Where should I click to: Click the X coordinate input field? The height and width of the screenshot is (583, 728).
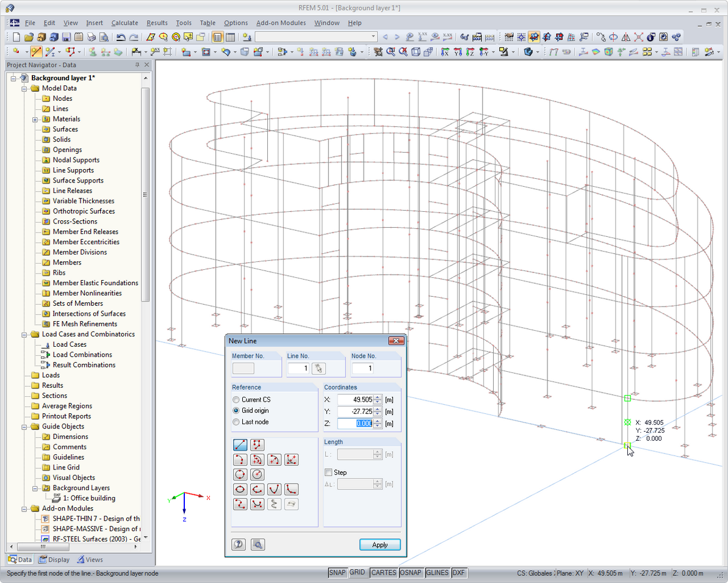click(x=355, y=399)
